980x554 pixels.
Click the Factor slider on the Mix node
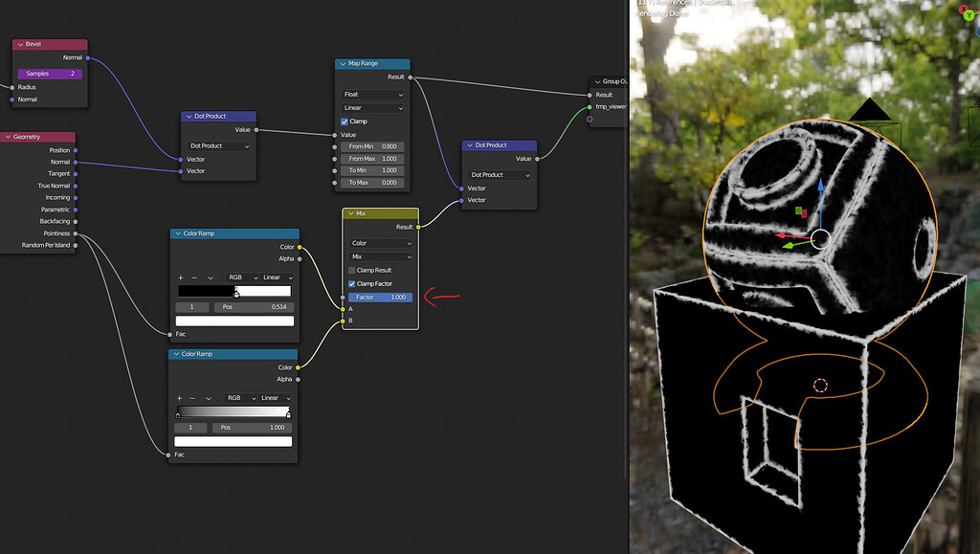coord(379,297)
